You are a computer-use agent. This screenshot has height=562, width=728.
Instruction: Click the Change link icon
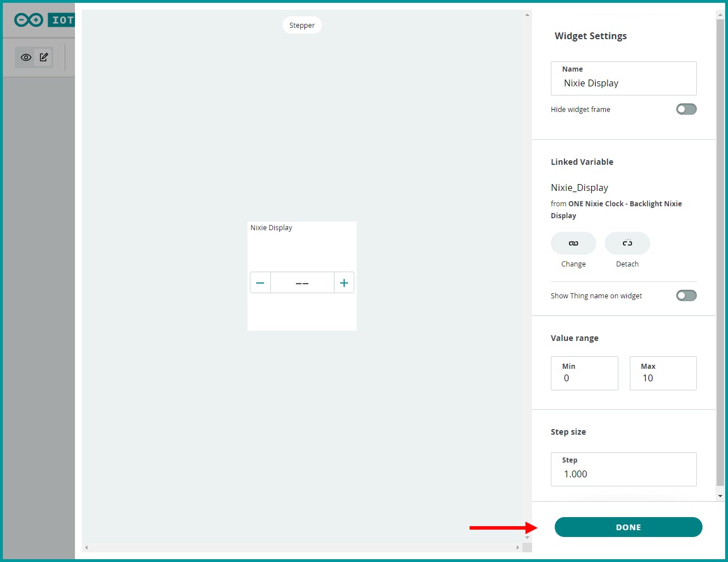coord(574,243)
